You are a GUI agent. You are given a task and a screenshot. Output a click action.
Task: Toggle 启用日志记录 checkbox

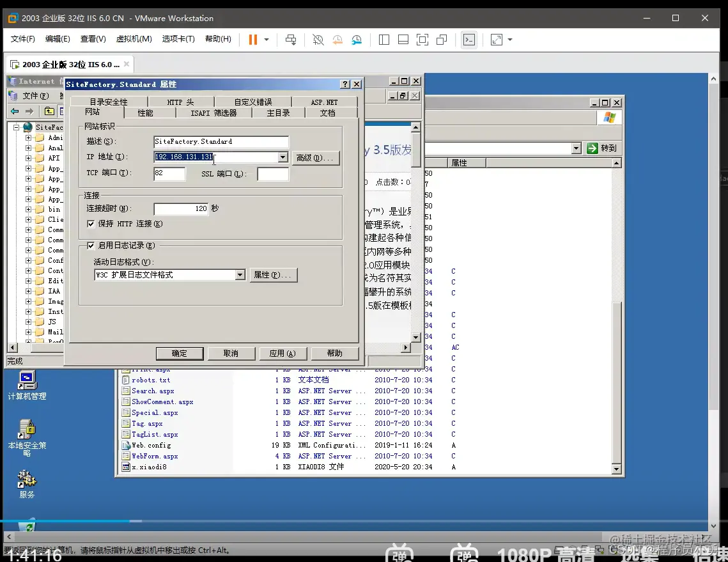(91, 246)
